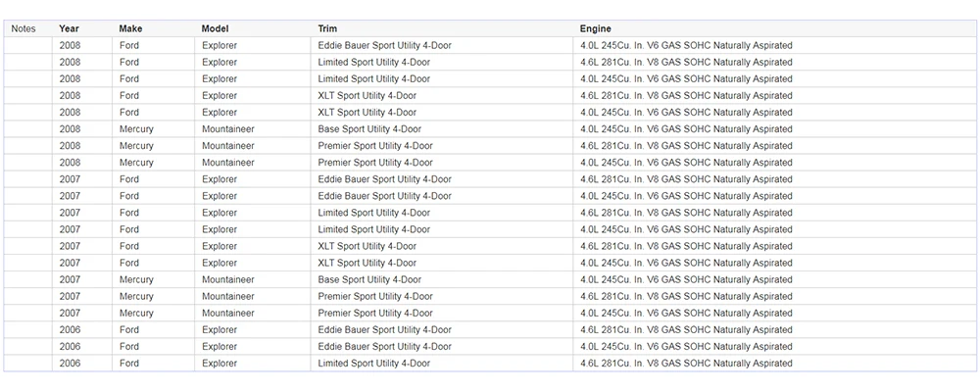Screen dimensions: 980x392
Task: Select the last row's 2006 year cell
Action: point(82,364)
